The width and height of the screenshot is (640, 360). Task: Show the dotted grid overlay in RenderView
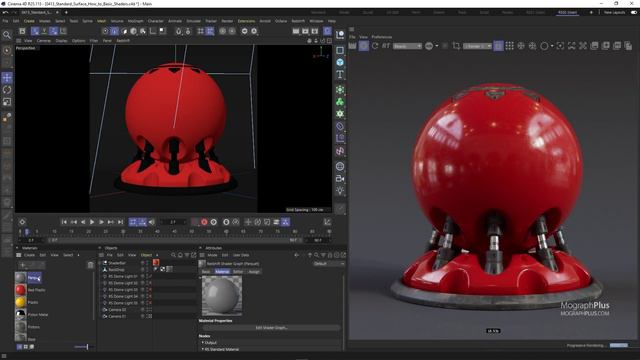(x=509, y=46)
